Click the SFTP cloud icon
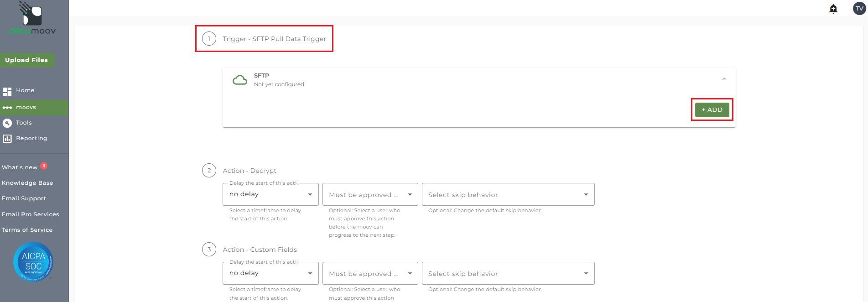 click(240, 80)
